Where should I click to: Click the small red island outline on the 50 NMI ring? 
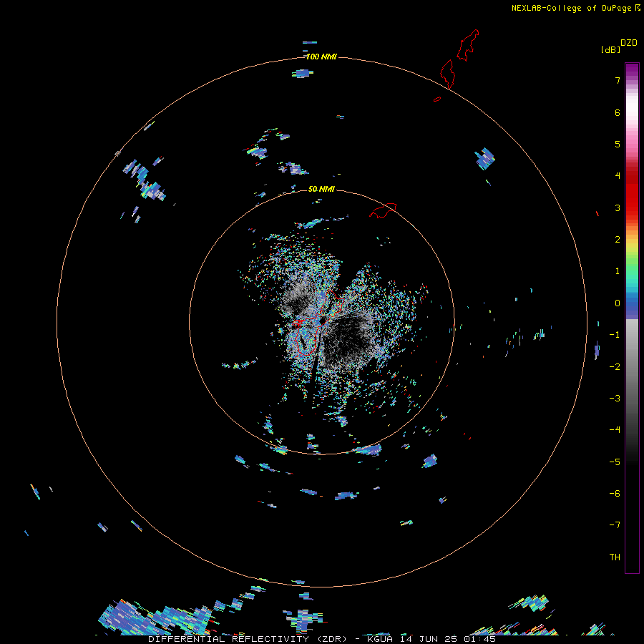click(x=383, y=210)
